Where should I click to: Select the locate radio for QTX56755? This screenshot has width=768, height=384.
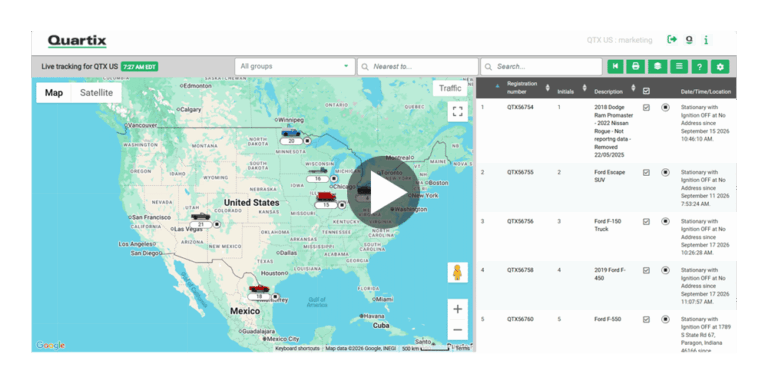point(665,172)
